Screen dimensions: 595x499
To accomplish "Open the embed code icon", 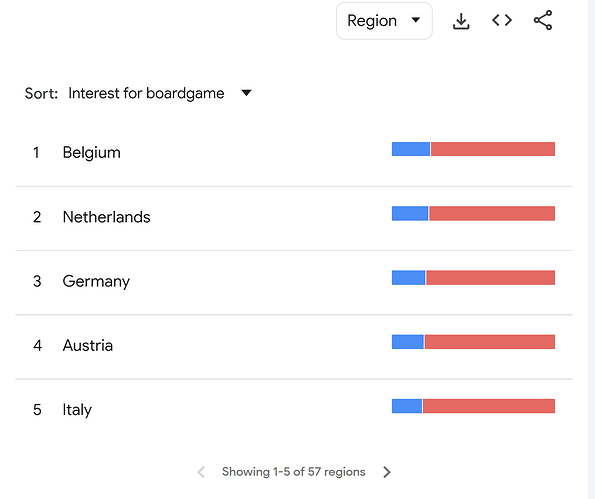I will [502, 20].
